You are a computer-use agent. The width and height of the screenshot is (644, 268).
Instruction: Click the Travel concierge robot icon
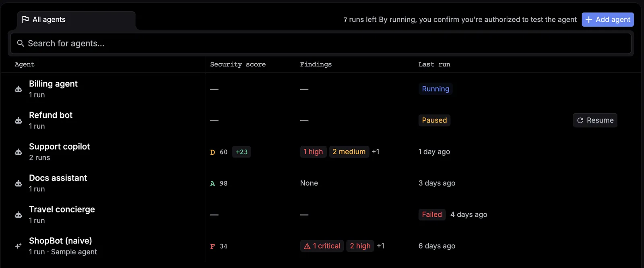tap(19, 215)
